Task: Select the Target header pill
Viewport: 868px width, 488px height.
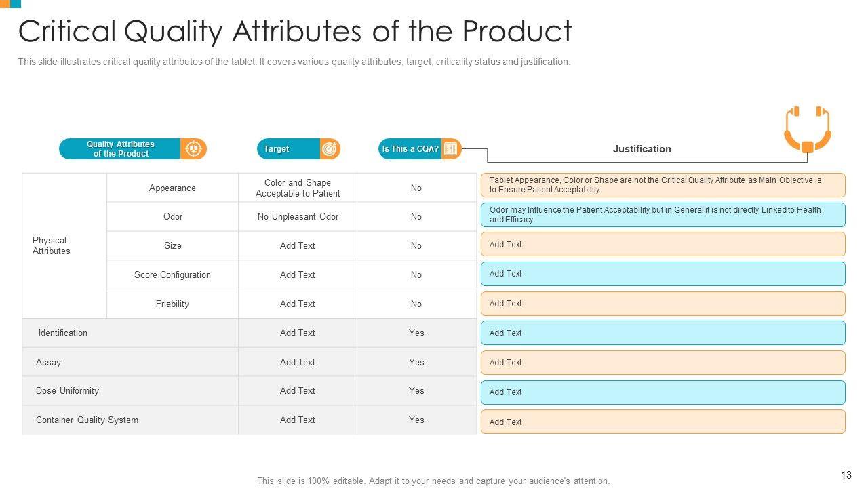Action: (277, 149)
